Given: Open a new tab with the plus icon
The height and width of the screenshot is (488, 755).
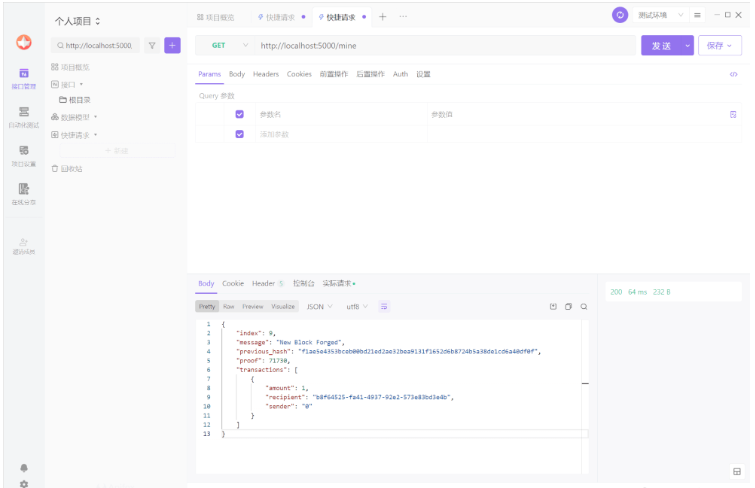Looking at the screenshot, I should click(x=382, y=17).
